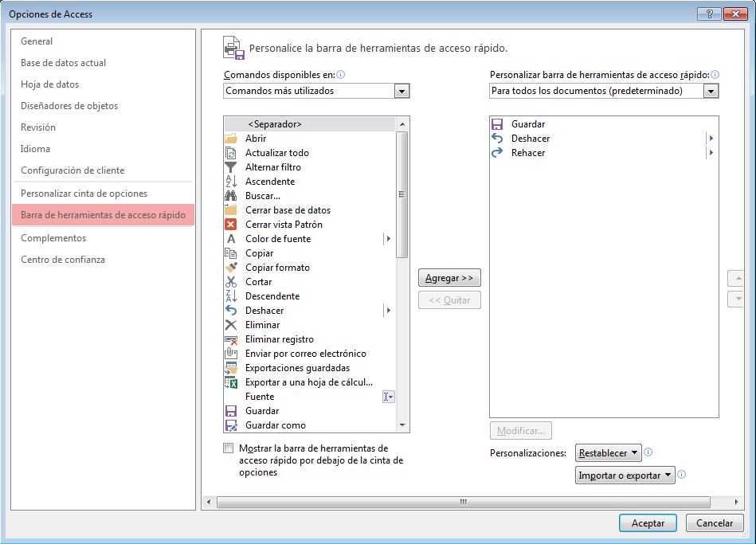
Task: Click the Agregar >> button
Action: click(449, 278)
